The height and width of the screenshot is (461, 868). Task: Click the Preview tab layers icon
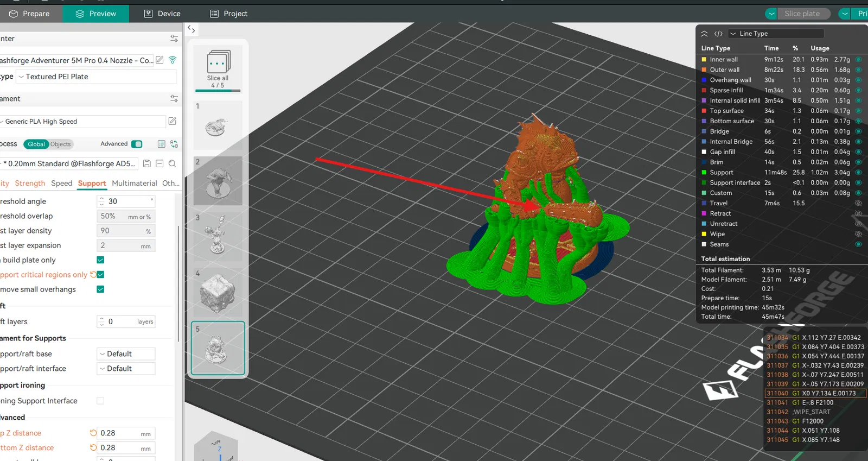tap(80, 14)
